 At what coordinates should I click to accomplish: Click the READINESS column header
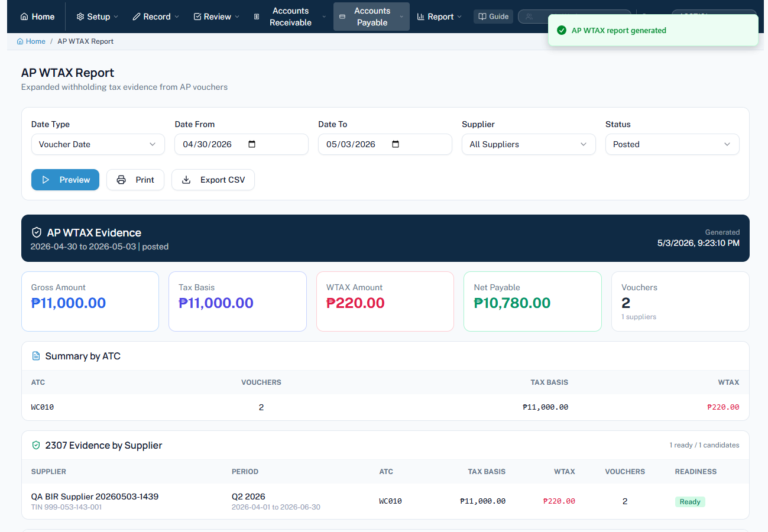(x=696, y=472)
